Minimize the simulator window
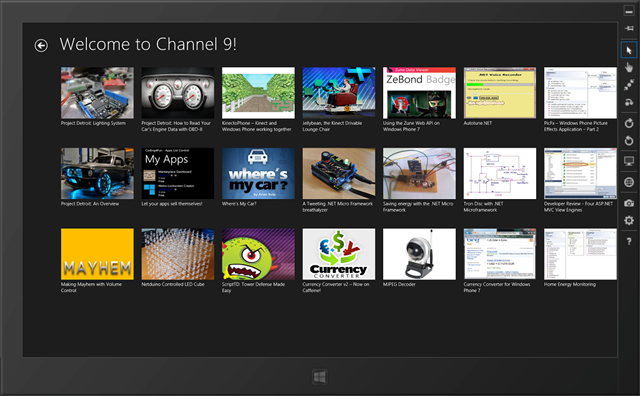The image size is (640, 396). tap(629, 11)
